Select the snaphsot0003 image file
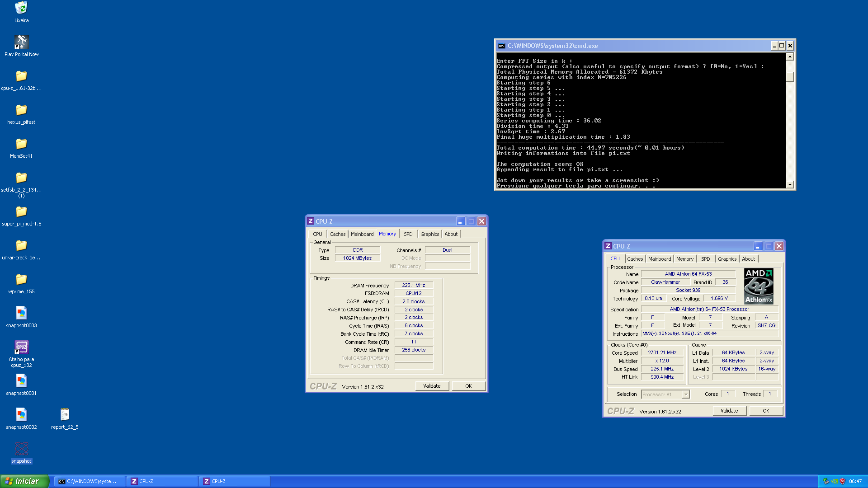This screenshot has width=868, height=488. coord(21,313)
